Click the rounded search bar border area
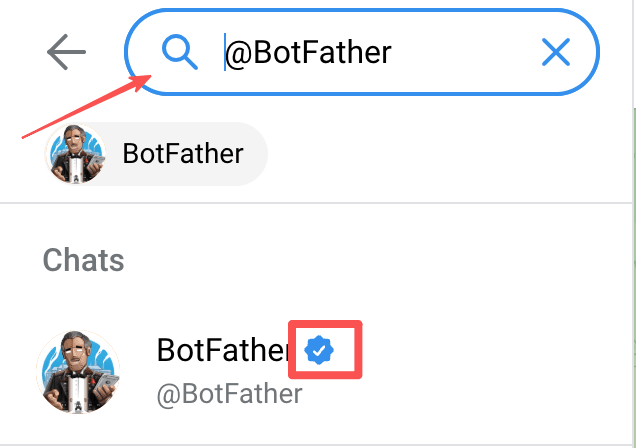 360,11
